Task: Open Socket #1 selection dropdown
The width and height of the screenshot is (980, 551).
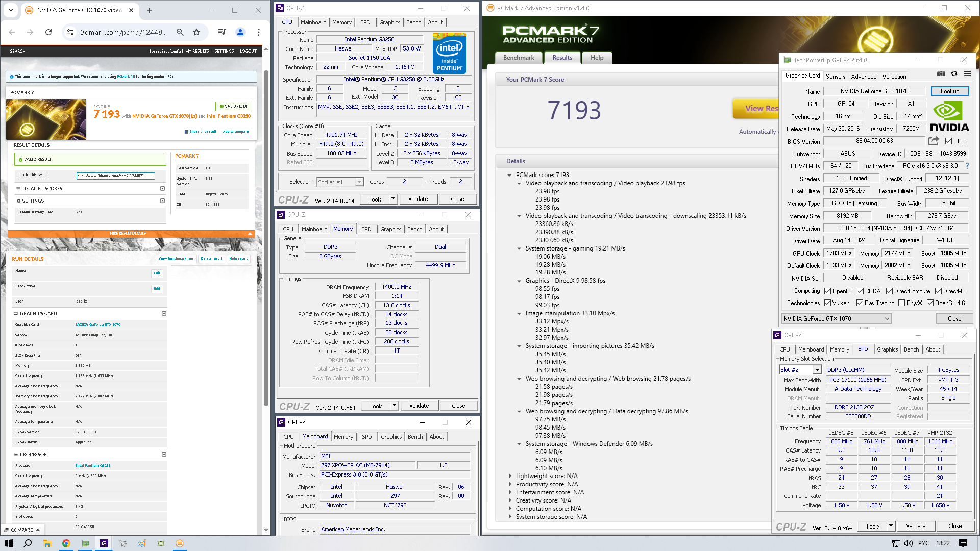Action: pos(340,182)
